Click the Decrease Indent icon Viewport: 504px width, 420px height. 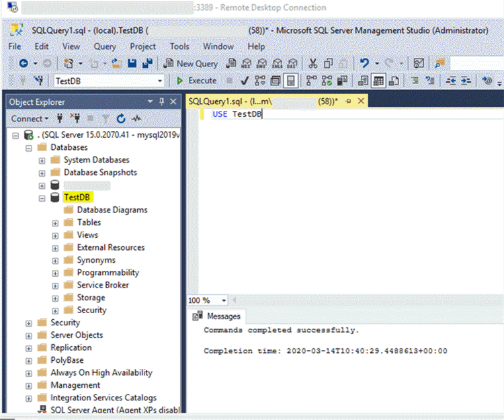tap(451, 81)
